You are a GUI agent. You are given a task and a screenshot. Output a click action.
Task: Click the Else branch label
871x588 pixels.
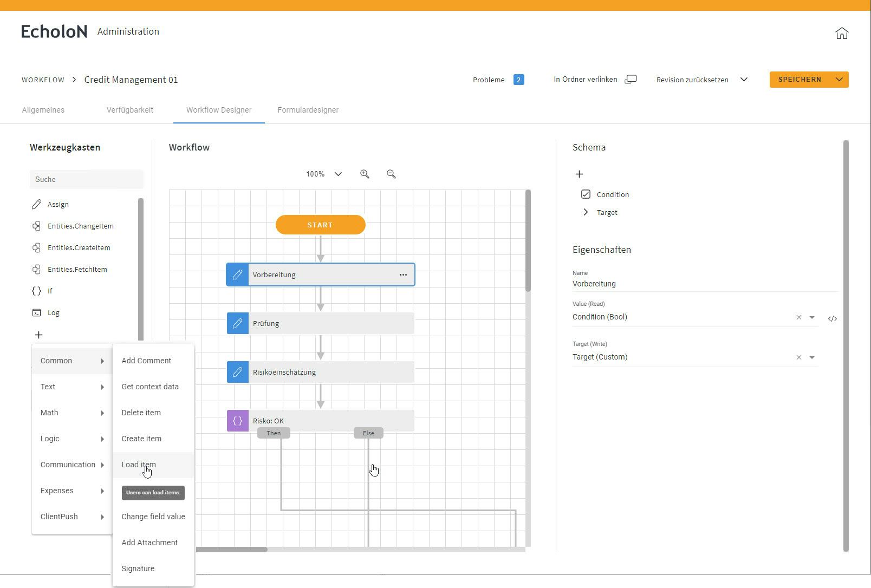pos(368,433)
